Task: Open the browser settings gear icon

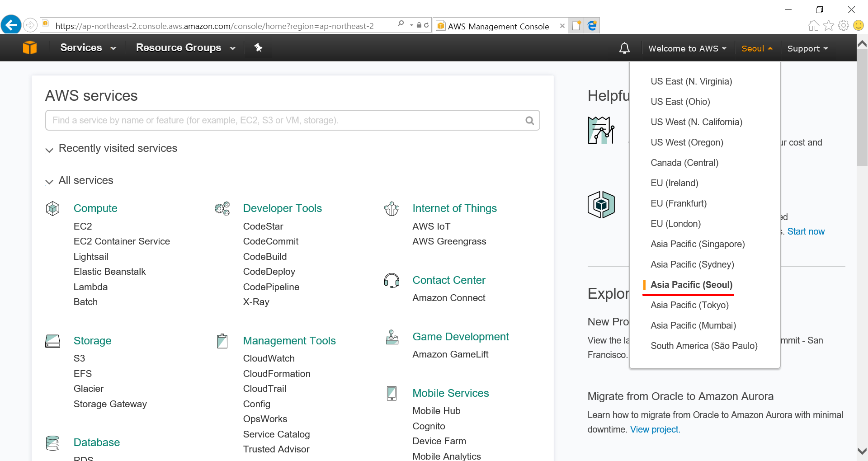Action: coord(844,25)
